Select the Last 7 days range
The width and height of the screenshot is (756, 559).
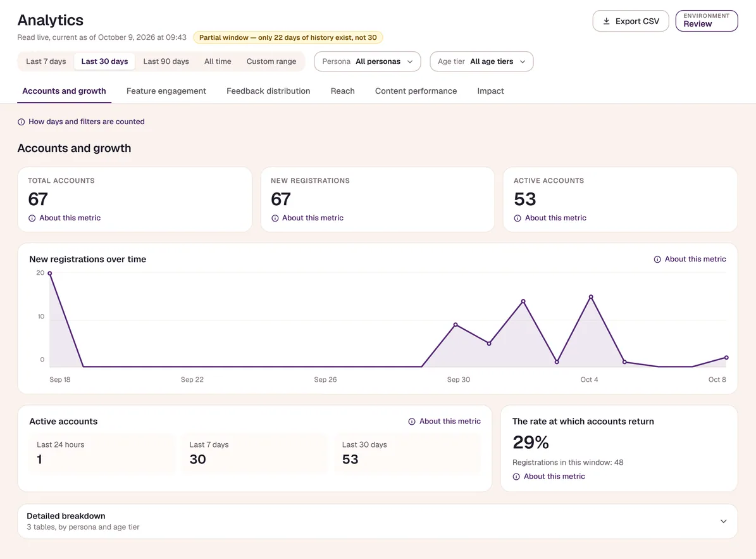click(x=46, y=61)
